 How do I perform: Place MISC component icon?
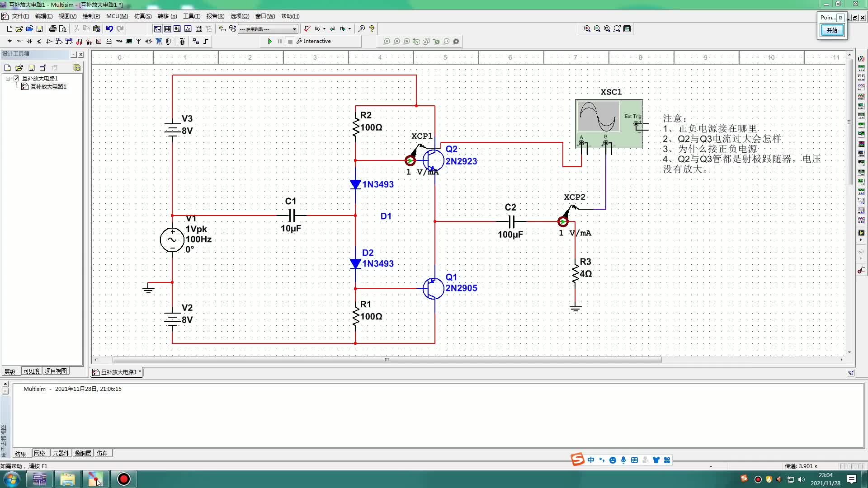[x=119, y=41]
